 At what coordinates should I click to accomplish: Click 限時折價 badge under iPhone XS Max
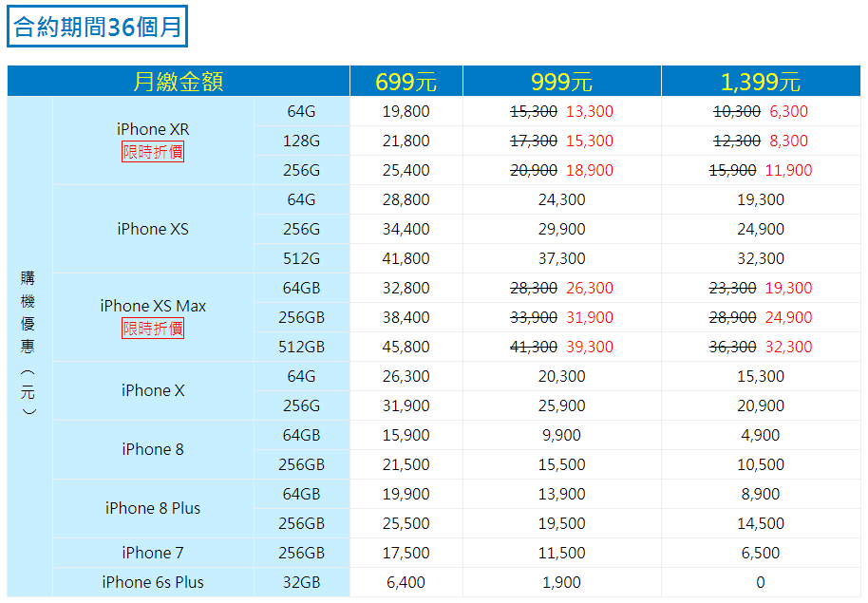coord(153,329)
